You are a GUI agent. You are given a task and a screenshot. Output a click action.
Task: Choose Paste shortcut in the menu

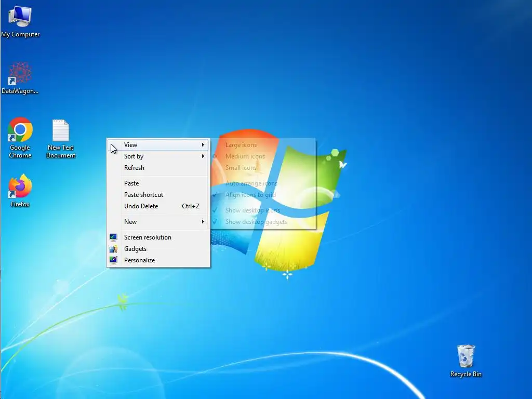pos(158,195)
